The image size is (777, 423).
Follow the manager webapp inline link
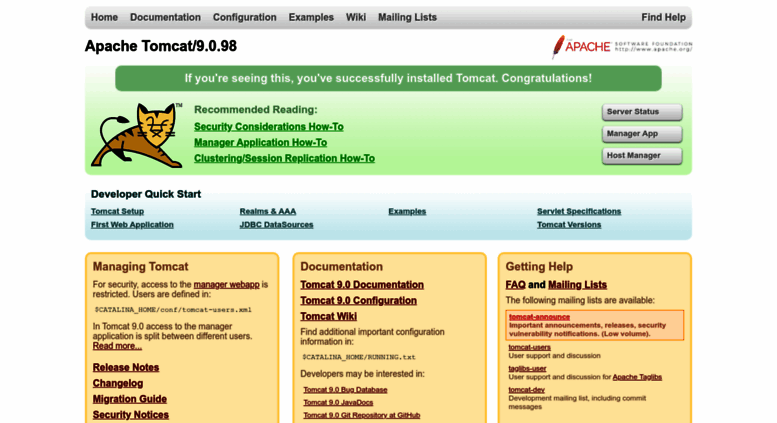tap(226, 284)
